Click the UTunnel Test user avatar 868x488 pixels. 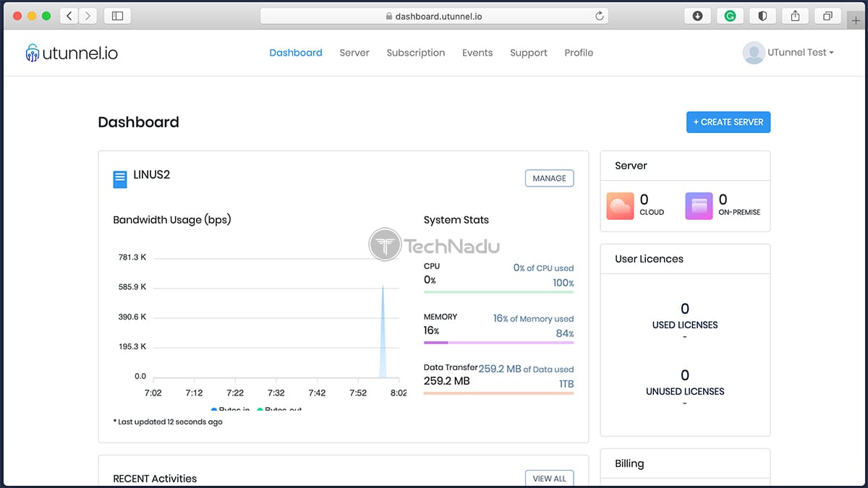[x=754, y=53]
